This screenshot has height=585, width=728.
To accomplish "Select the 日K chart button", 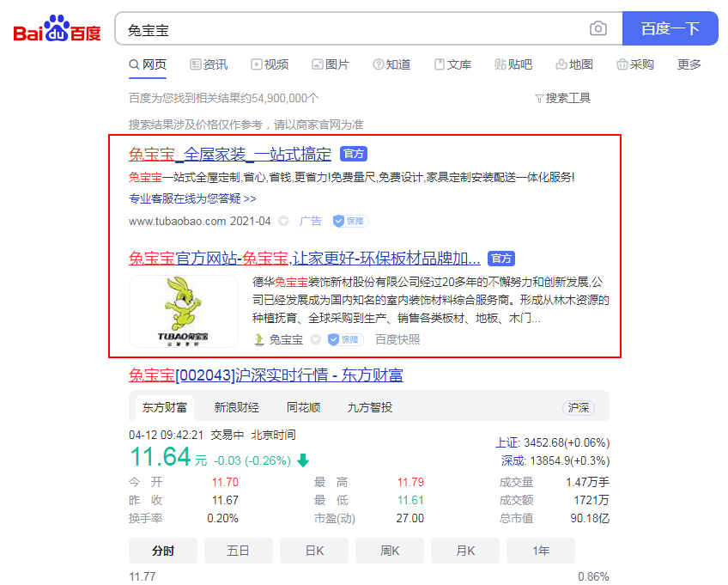I will pos(314,551).
